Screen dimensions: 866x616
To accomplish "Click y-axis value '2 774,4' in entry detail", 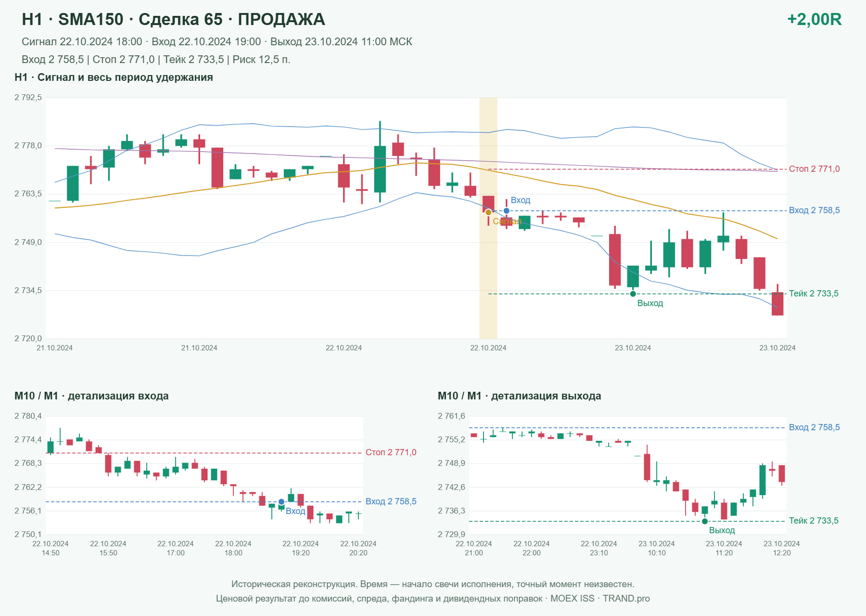I will [28, 440].
